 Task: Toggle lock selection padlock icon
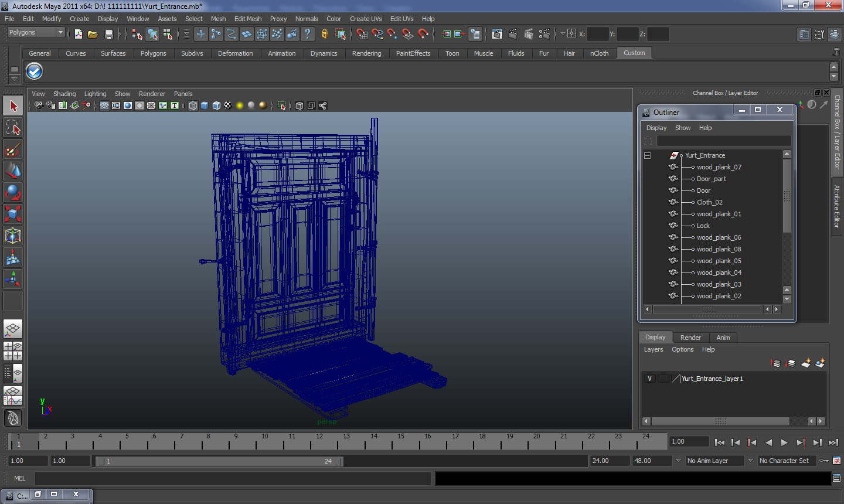(324, 34)
